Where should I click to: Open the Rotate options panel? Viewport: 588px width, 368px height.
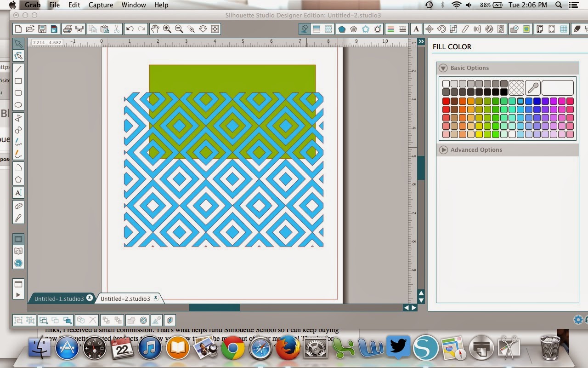(441, 29)
